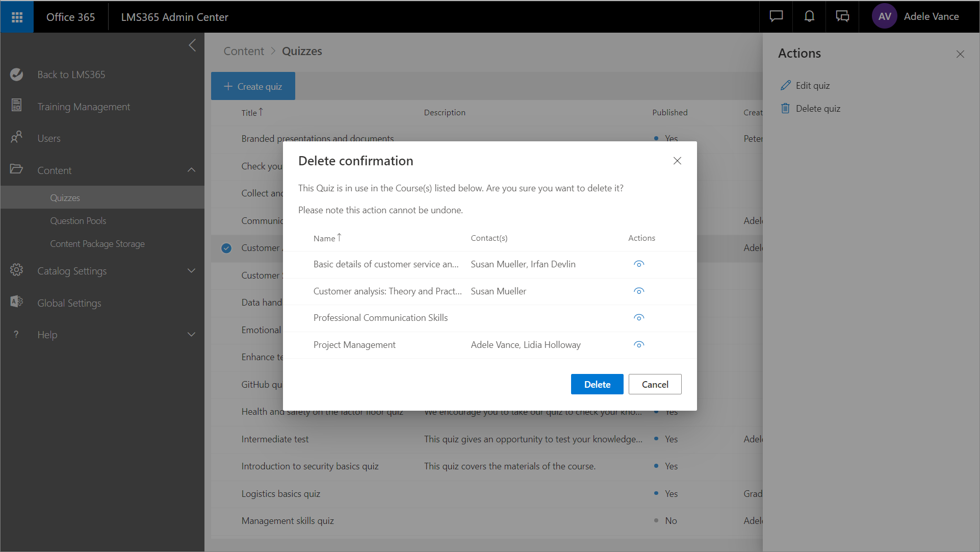Toggle the selected Customer quiz row checkmark
Viewport: 980px width, 552px height.
click(226, 248)
